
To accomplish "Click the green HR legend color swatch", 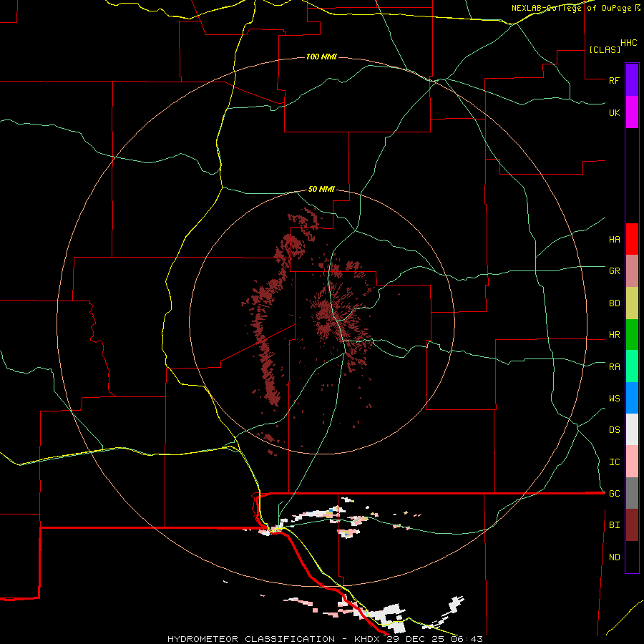I will (632, 335).
